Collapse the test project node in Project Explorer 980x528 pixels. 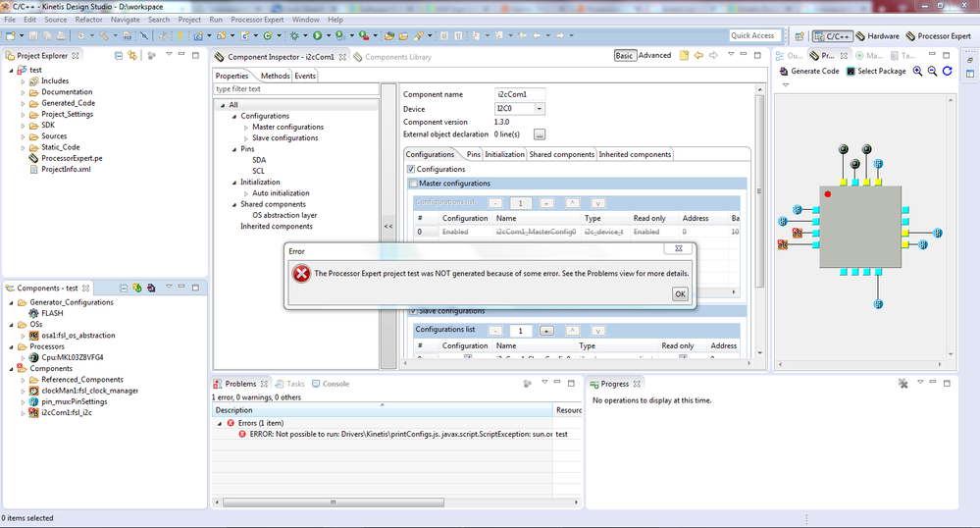tap(11, 70)
